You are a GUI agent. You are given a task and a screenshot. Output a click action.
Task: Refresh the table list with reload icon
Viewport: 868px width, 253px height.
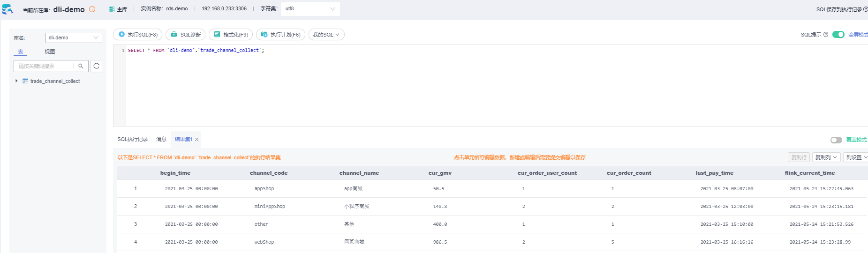tap(96, 66)
